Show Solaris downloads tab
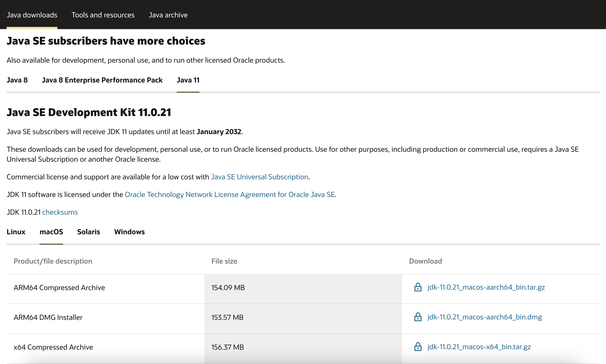 pyautogui.click(x=88, y=232)
